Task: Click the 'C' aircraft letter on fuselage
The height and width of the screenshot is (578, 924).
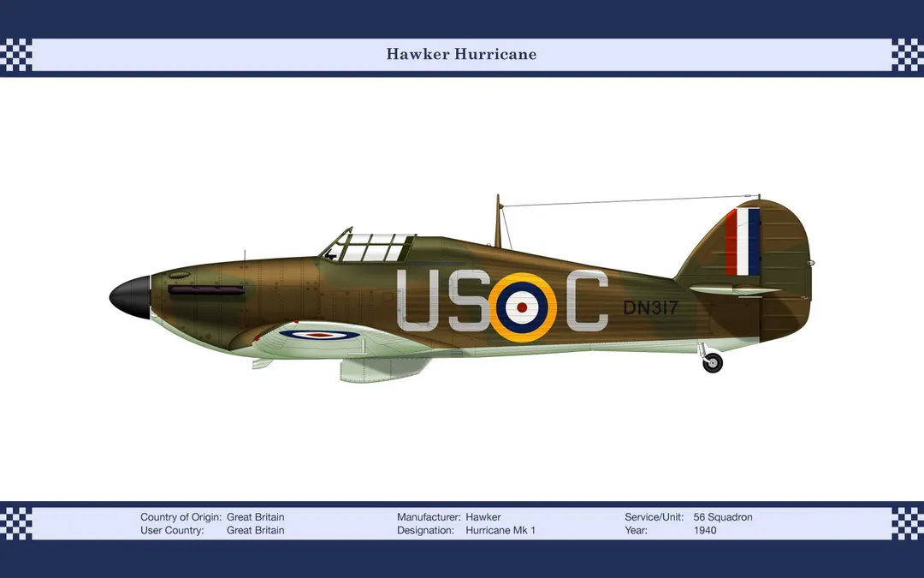Action: pos(587,301)
